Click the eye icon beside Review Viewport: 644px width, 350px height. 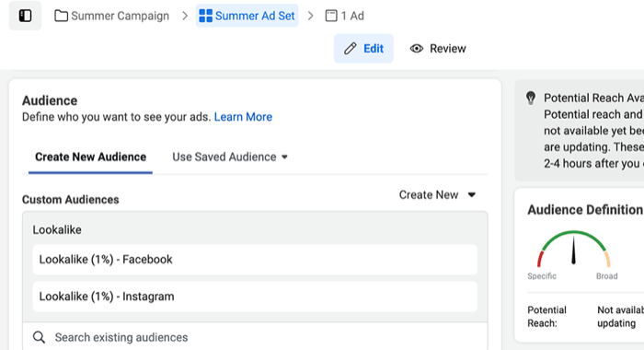417,49
